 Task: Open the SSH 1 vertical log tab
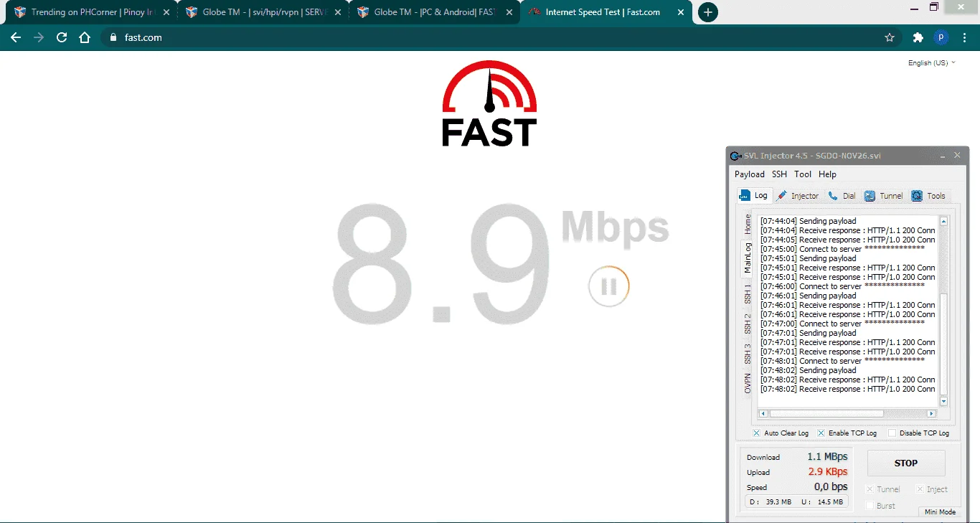pyautogui.click(x=748, y=293)
